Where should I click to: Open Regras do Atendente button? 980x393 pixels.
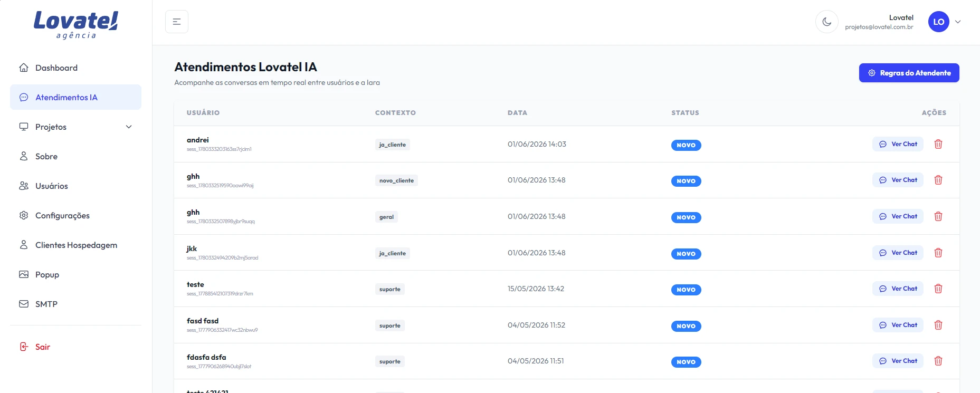click(x=909, y=73)
